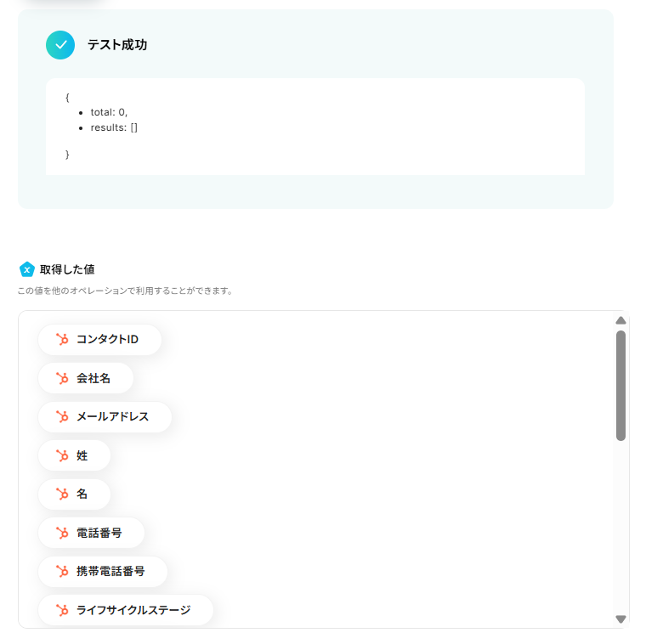The width and height of the screenshot is (646, 644).
Task: Click the blue 取得した値 pentagon icon
Action: click(27, 269)
